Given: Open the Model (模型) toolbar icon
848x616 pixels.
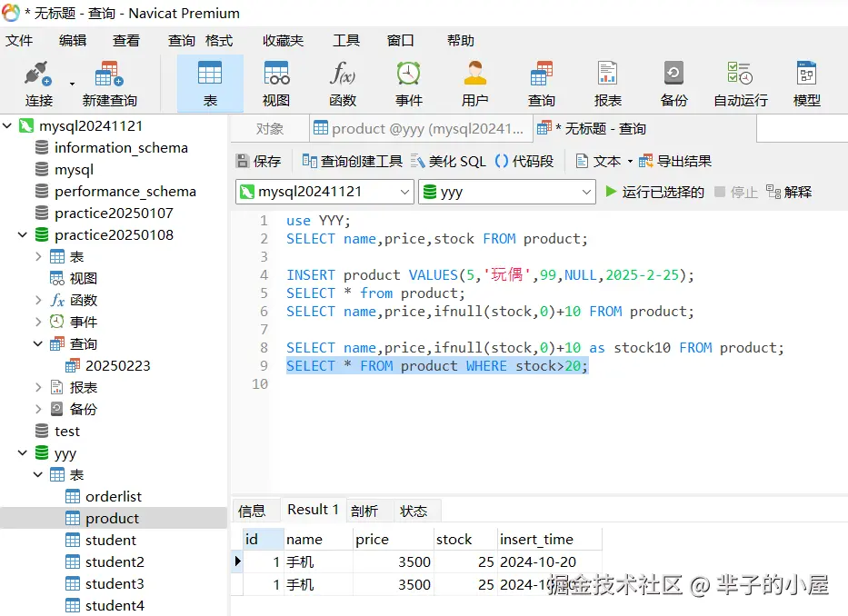Looking at the screenshot, I should [806, 84].
